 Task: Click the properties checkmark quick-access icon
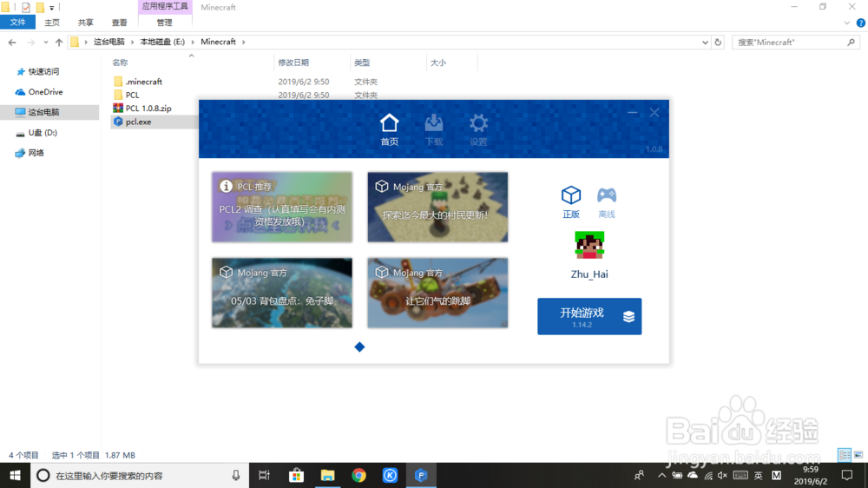tap(25, 8)
